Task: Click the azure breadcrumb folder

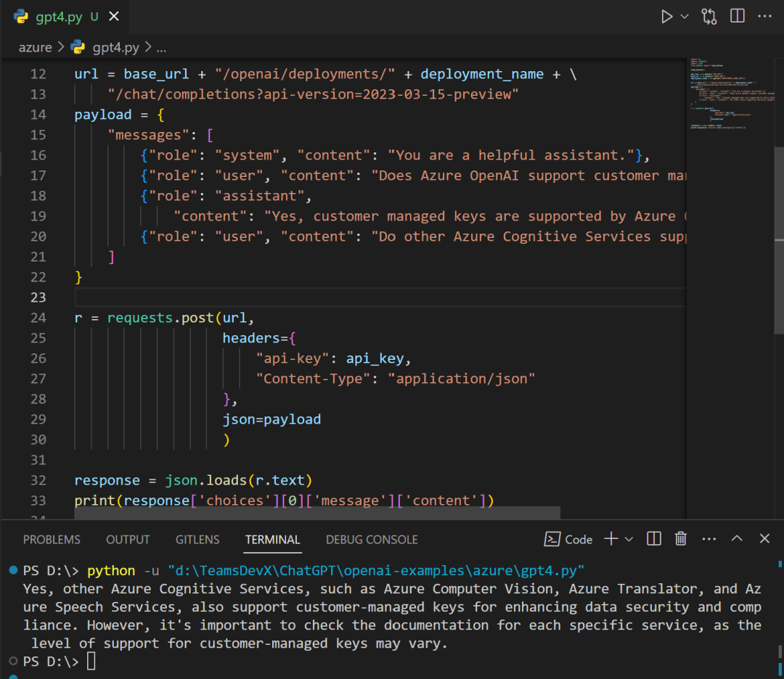Action: (x=35, y=47)
